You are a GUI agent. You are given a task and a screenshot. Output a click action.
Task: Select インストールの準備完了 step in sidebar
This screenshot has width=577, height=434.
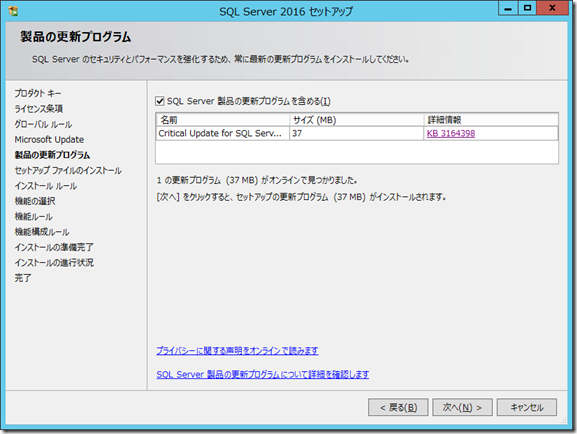click(54, 247)
